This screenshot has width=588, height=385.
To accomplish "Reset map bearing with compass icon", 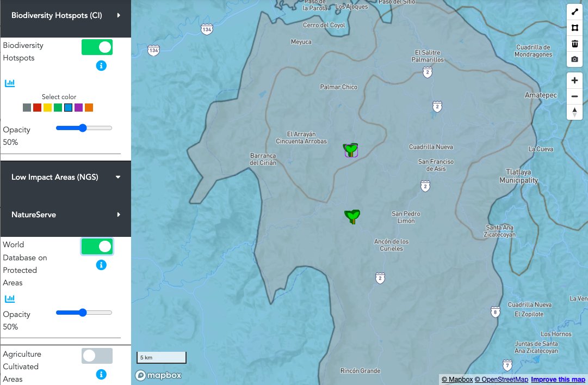I will point(574,112).
